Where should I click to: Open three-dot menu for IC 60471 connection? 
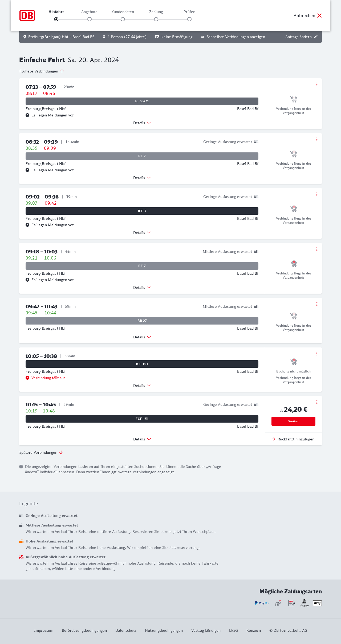[x=317, y=84]
